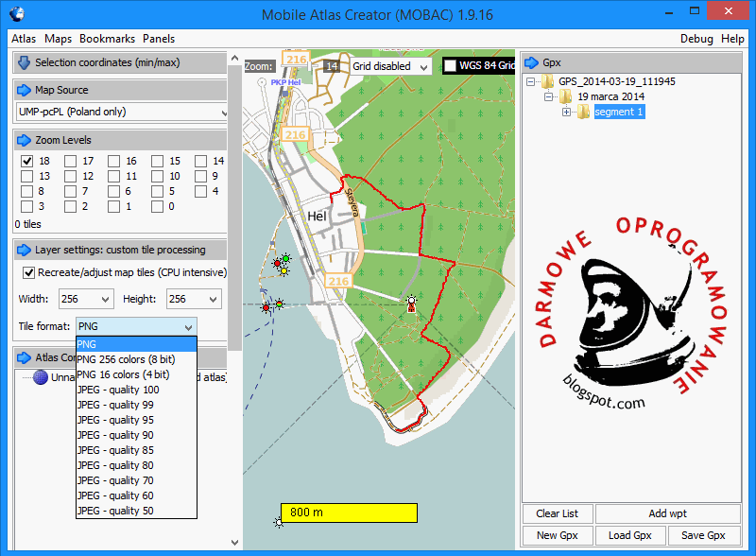This screenshot has width=756, height=556.
Task: Click the 19 marca 2014 folder icon
Action: coord(565,96)
